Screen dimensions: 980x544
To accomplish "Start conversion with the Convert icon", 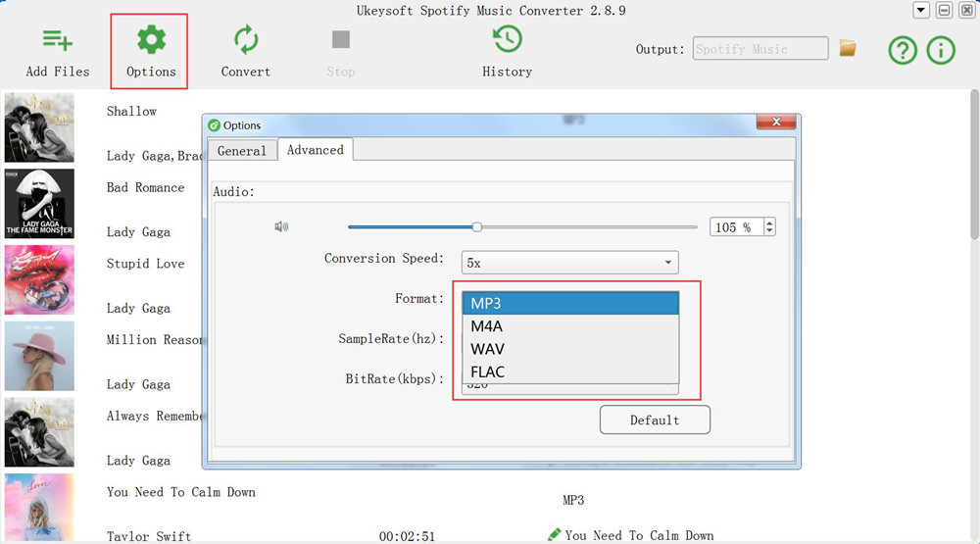I will click(246, 40).
